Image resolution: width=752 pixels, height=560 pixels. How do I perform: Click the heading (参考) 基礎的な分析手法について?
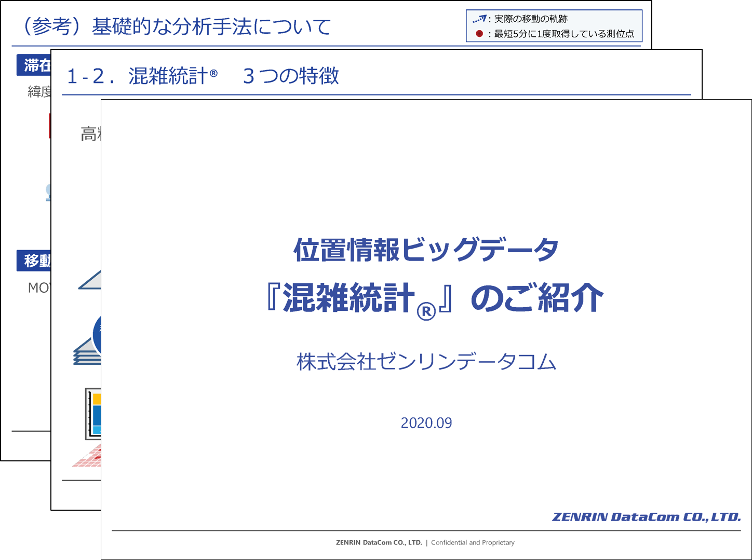(176, 26)
